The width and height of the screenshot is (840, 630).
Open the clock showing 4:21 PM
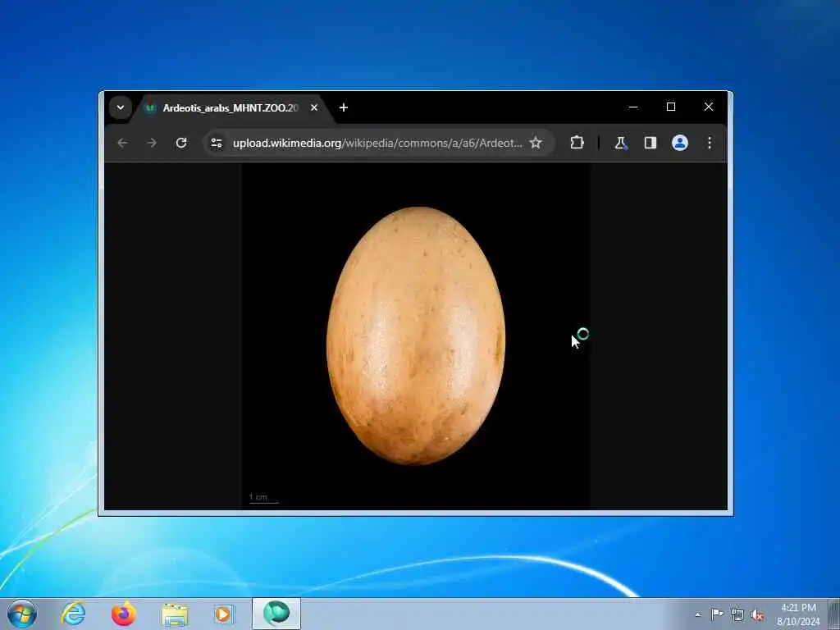tap(798, 614)
